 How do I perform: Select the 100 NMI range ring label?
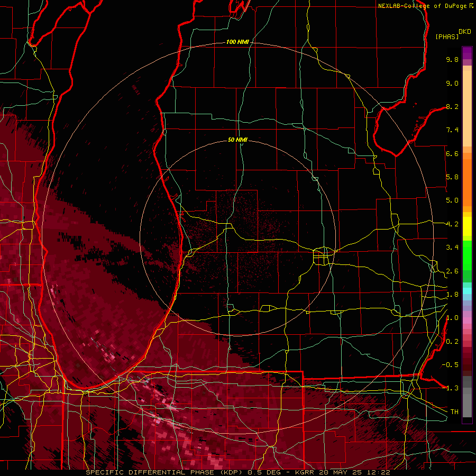click(237, 42)
